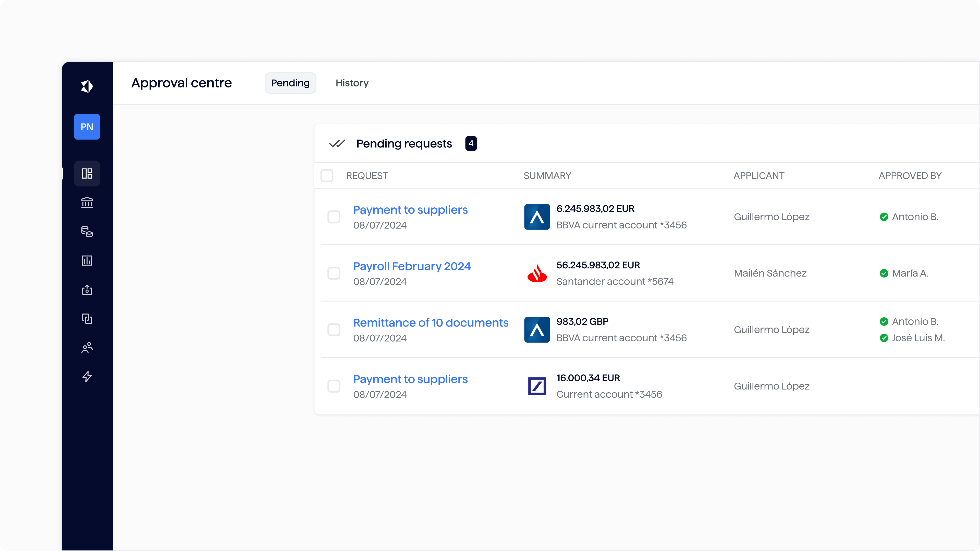The height and width of the screenshot is (551, 980).
Task: Click approver María A.
Action: tap(910, 273)
